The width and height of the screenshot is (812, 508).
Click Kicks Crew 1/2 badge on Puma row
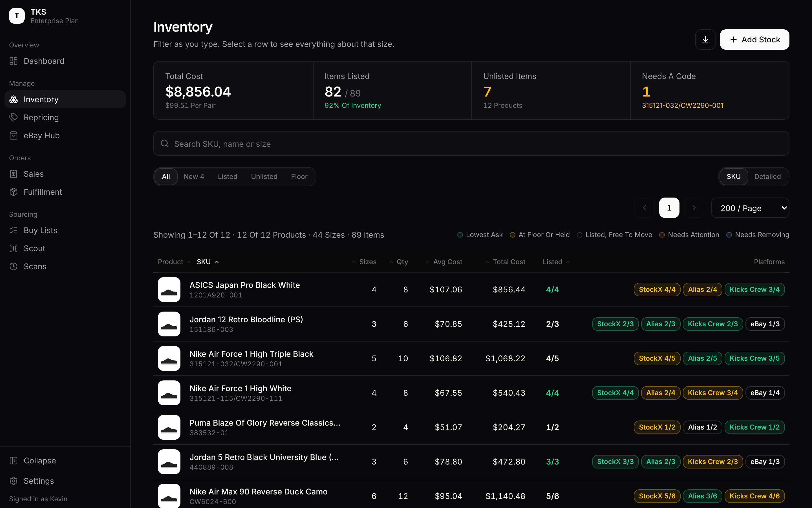tap(754, 427)
